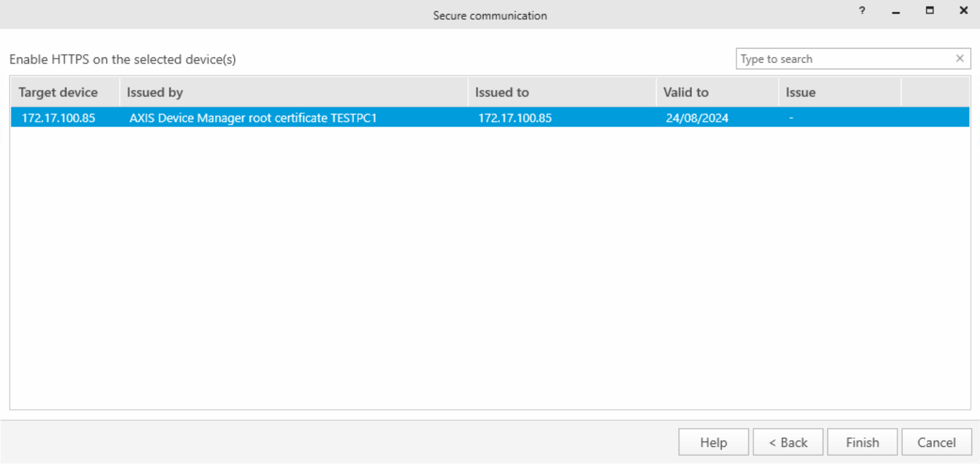
Task: Click the Issue value dash in the row
Action: pos(791,117)
